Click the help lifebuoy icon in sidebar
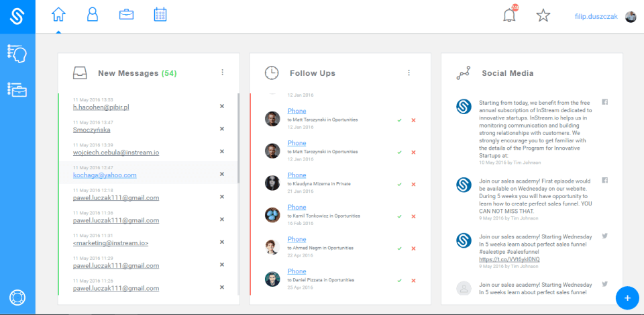The width and height of the screenshot is (644, 315). pos(17,298)
